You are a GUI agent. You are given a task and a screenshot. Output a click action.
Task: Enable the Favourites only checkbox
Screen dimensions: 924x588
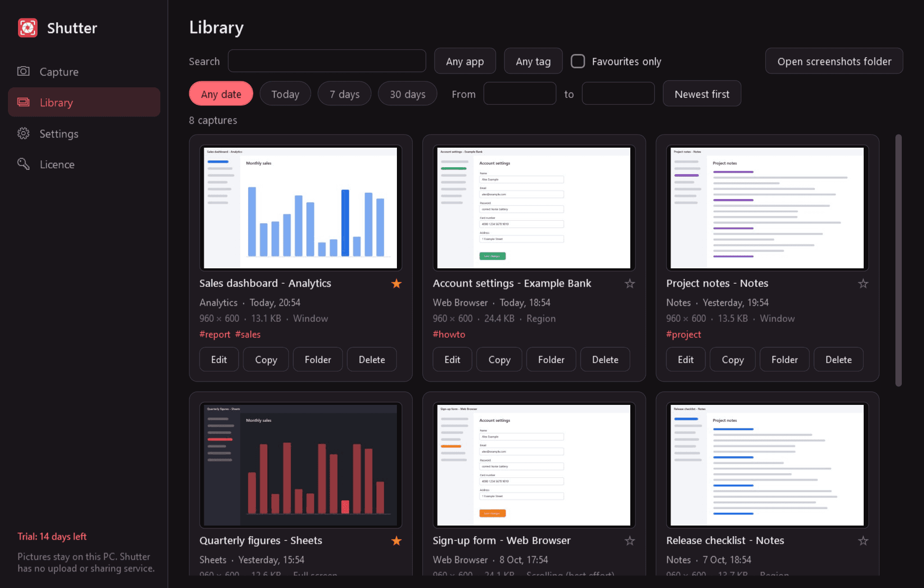(578, 61)
